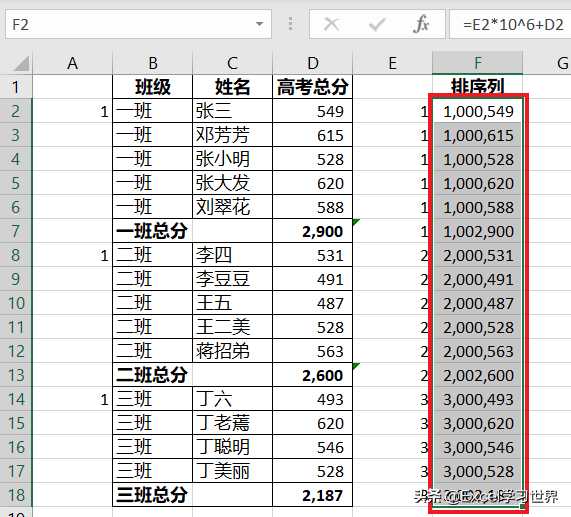This screenshot has width=571, height=517.
Task: Click the 高考总分 header cell
Action: (x=312, y=87)
